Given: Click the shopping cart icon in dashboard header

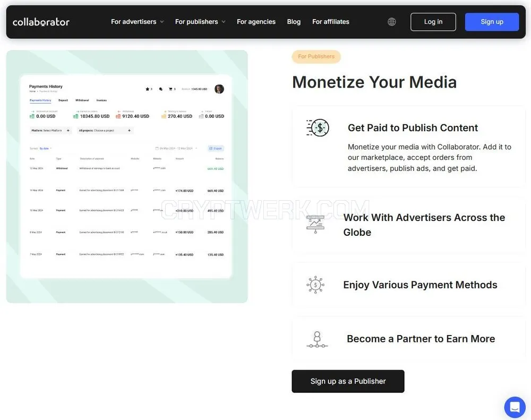Looking at the screenshot, I should click(x=170, y=89).
